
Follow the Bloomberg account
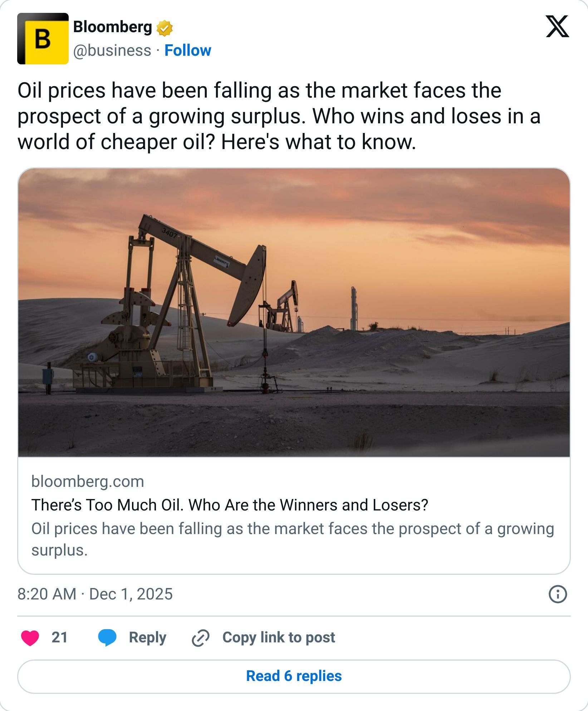(x=188, y=50)
